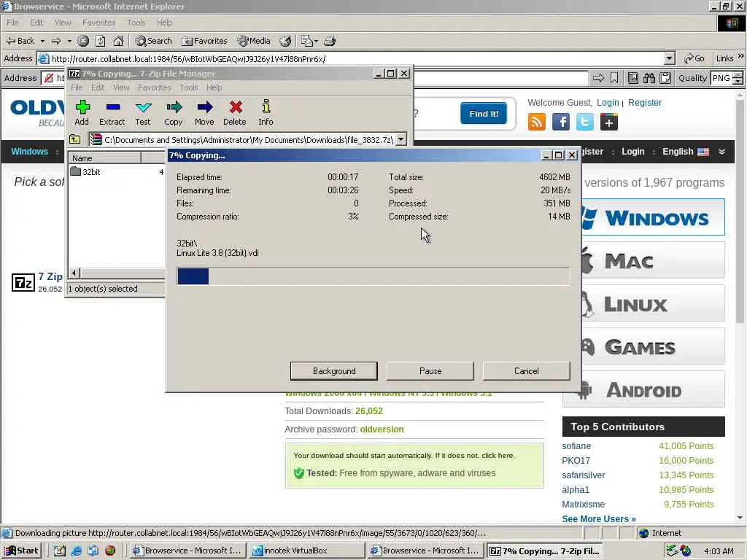Open the IE Back history dropdown arrow
Screen dimensions: 747x560
[x=42, y=41]
